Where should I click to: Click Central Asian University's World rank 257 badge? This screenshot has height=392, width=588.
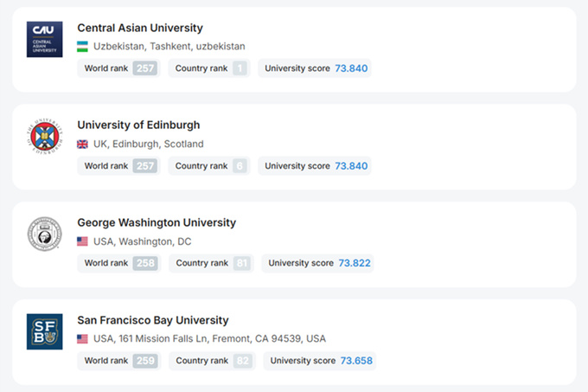pyautogui.click(x=145, y=68)
